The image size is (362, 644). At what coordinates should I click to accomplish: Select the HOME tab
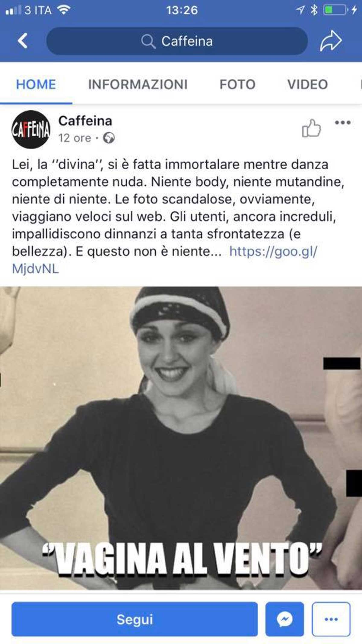36,84
